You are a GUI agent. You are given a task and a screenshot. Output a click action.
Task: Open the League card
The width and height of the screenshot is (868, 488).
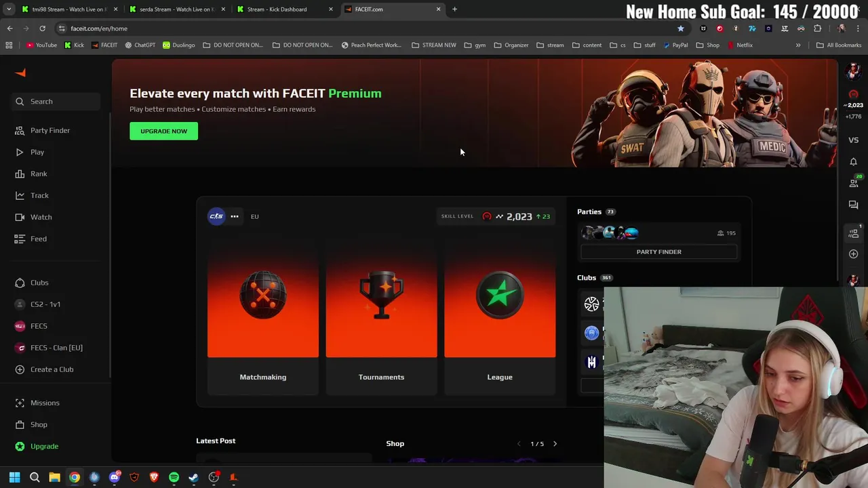500,317
